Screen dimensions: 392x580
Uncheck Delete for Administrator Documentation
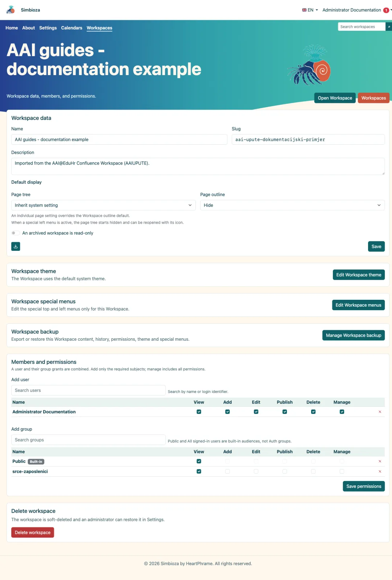313,412
